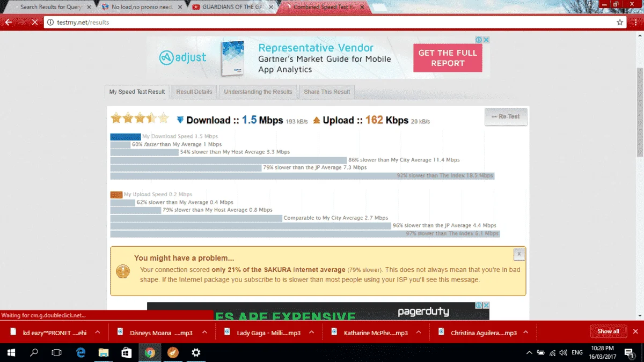This screenshot has width=644, height=362.
Task: Close the downloads bar
Action: (x=635, y=331)
